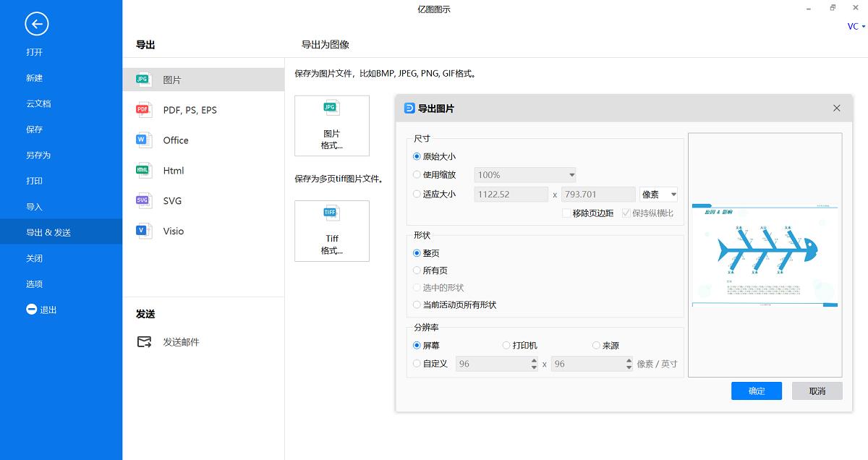868x460 pixels.
Task: Open the 选项 menu entry
Action: [34, 284]
